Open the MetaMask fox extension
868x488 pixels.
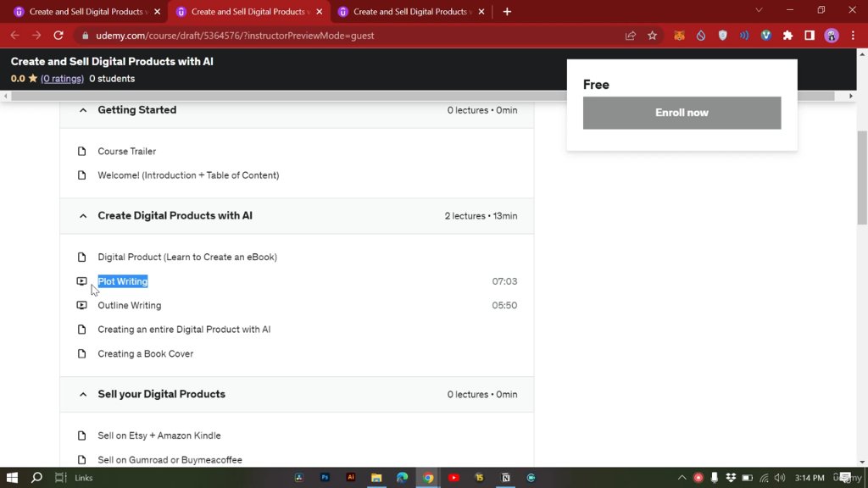coord(679,36)
